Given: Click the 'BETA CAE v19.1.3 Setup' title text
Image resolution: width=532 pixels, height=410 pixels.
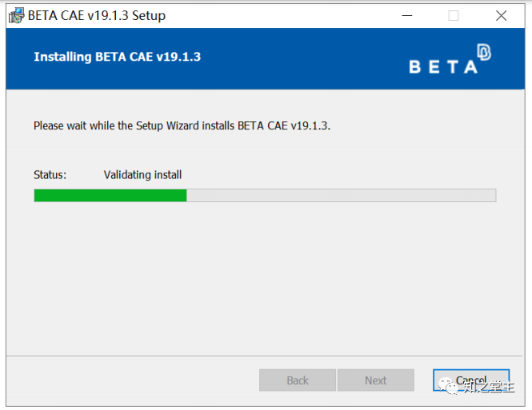Looking at the screenshot, I should coord(97,16).
